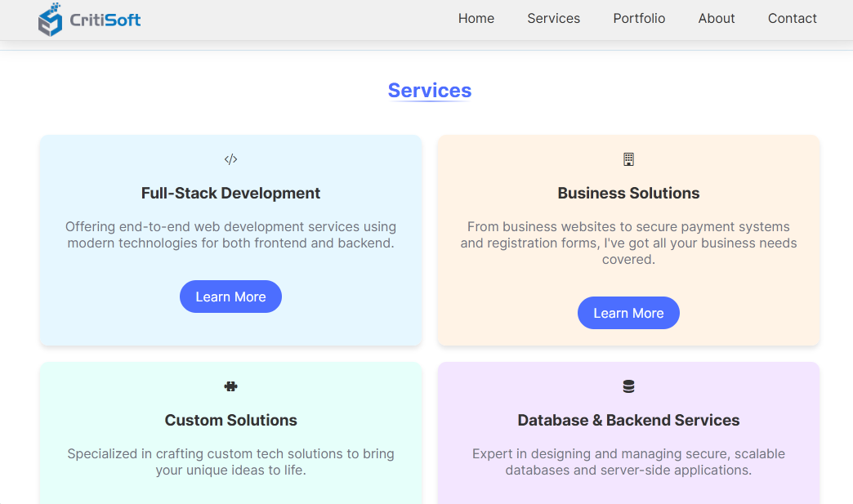The width and height of the screenshot is (853, 504).
Task: Click the Full-Stack Development description text
Action: pos(230,234)
